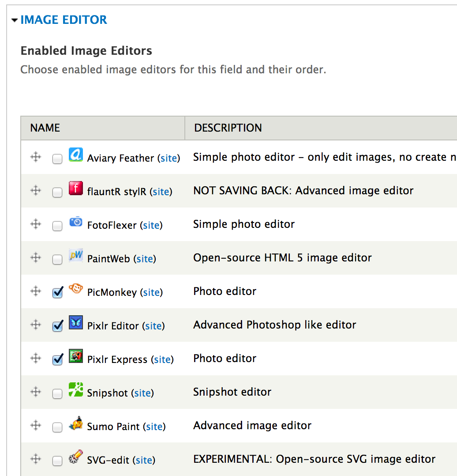Click the FotoFlexer camera icon
This screenshot has height=476, width=457.
76,222
